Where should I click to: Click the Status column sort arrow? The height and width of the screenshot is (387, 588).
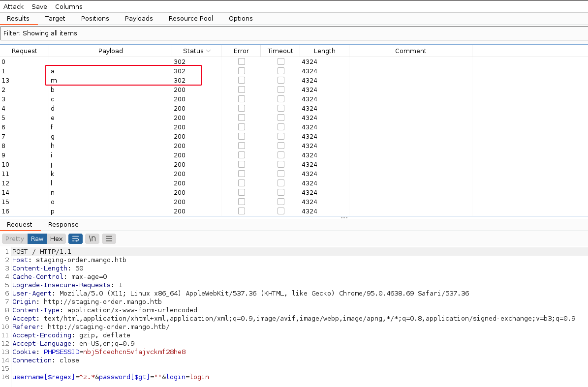tap(209, 51)
